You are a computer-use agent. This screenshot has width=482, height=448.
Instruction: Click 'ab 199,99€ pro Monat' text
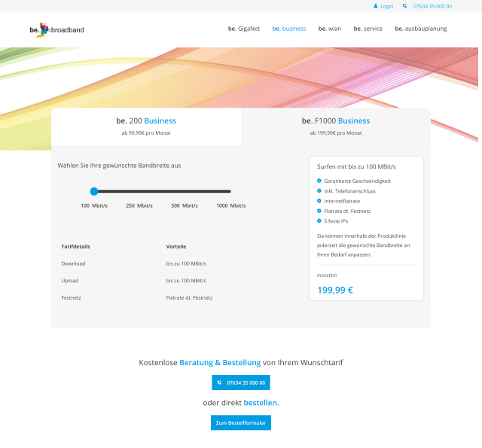pos(336,133)
